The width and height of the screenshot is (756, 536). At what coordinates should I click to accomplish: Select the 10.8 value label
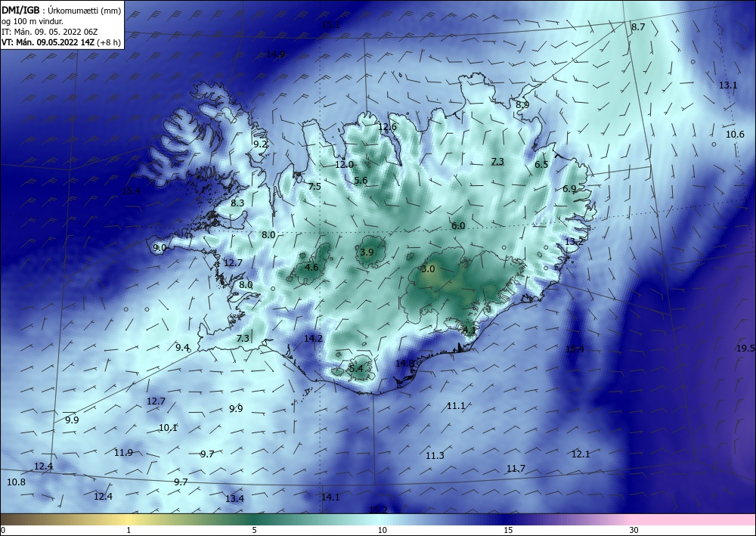click(17, 482)
